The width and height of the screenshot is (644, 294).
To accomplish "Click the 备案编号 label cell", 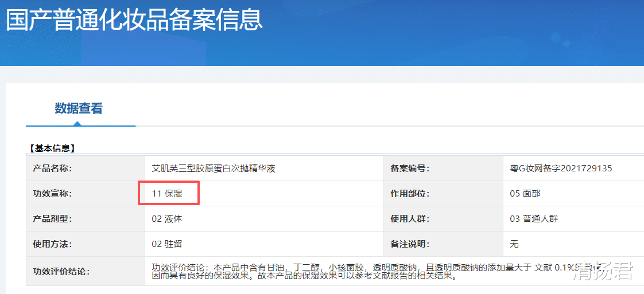I will (444, 168).
